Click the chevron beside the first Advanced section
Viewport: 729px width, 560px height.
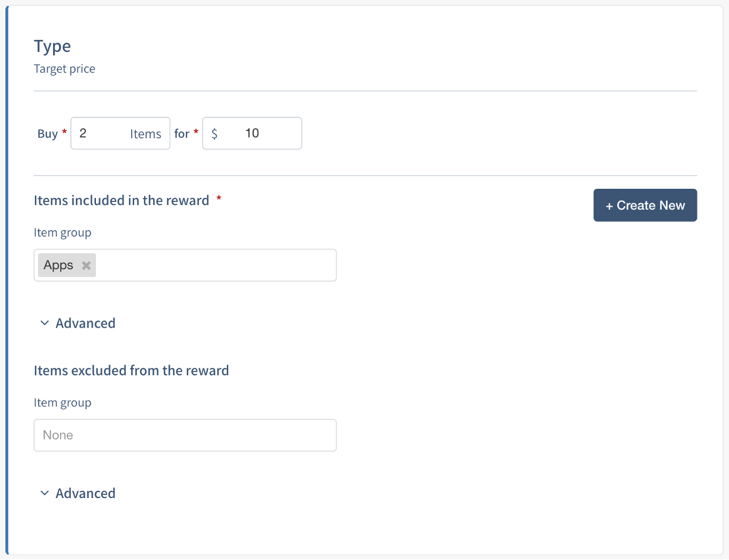(45, 323)
